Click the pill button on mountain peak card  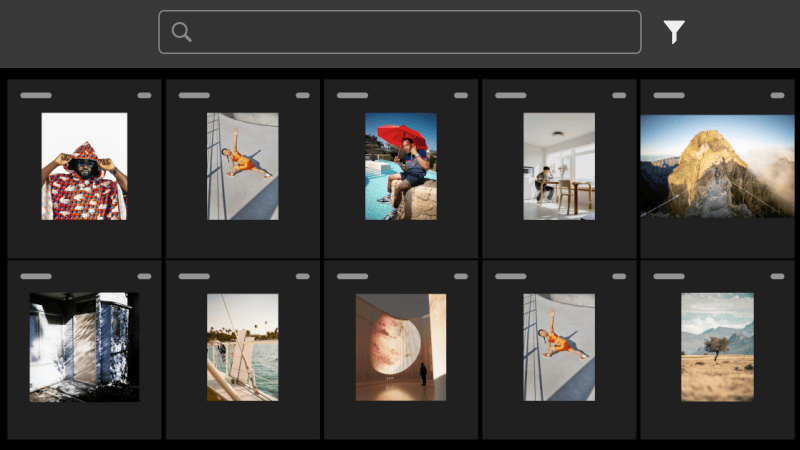tap(777, 95)
